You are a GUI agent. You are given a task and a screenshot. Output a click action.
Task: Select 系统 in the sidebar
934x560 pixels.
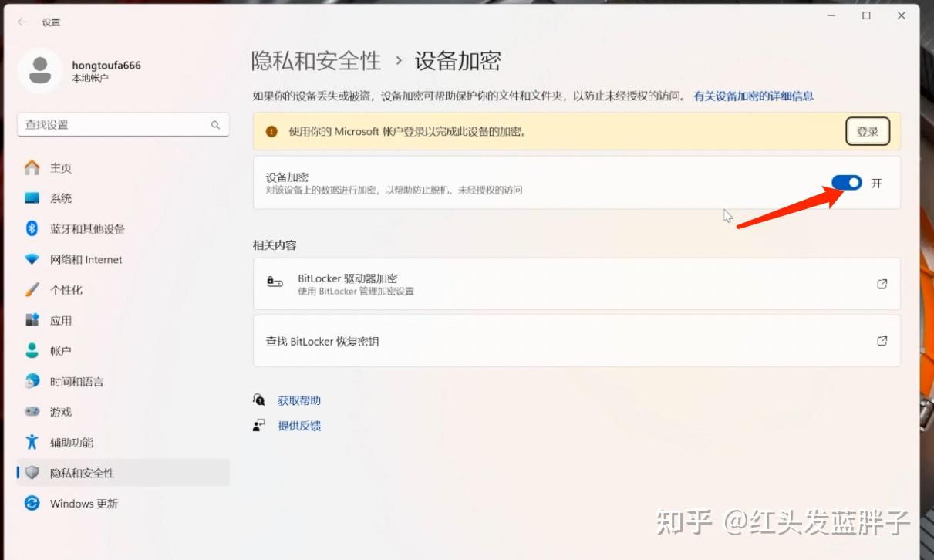[123, 198]
